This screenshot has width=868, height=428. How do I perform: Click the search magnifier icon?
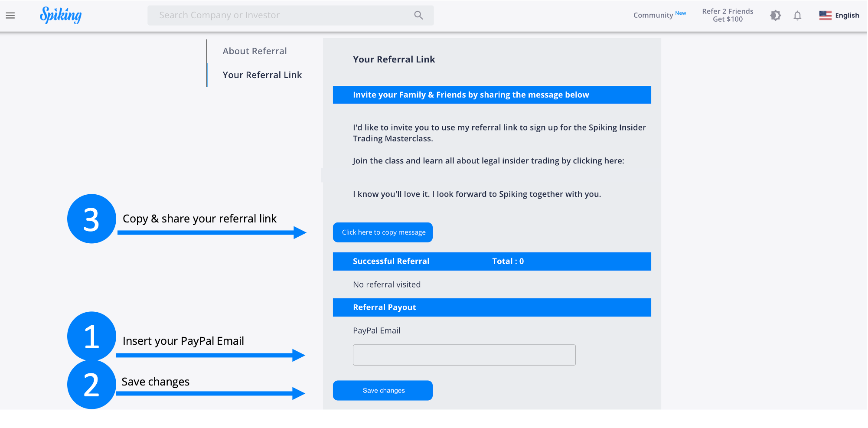point(418,15)
